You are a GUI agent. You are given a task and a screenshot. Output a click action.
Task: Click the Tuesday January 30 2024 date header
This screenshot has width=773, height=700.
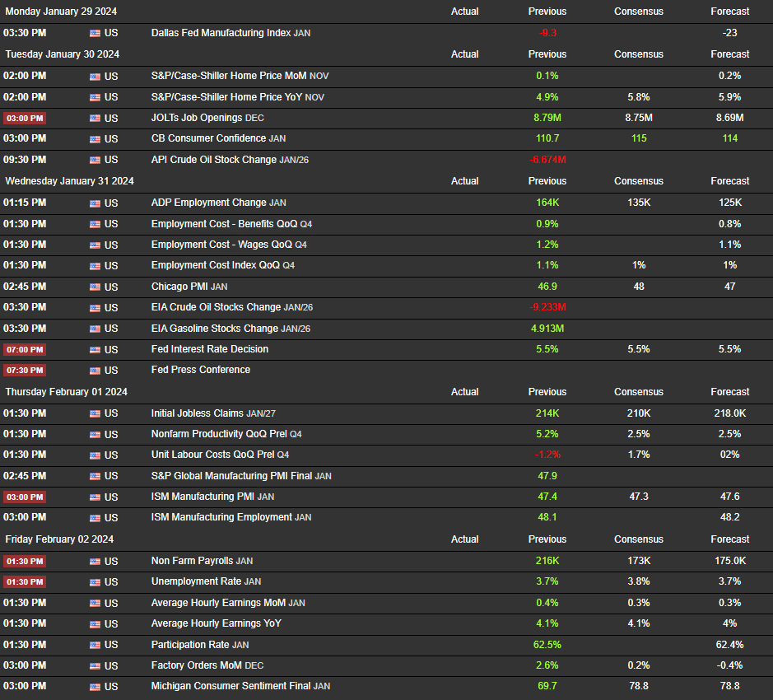click(62, 54)
